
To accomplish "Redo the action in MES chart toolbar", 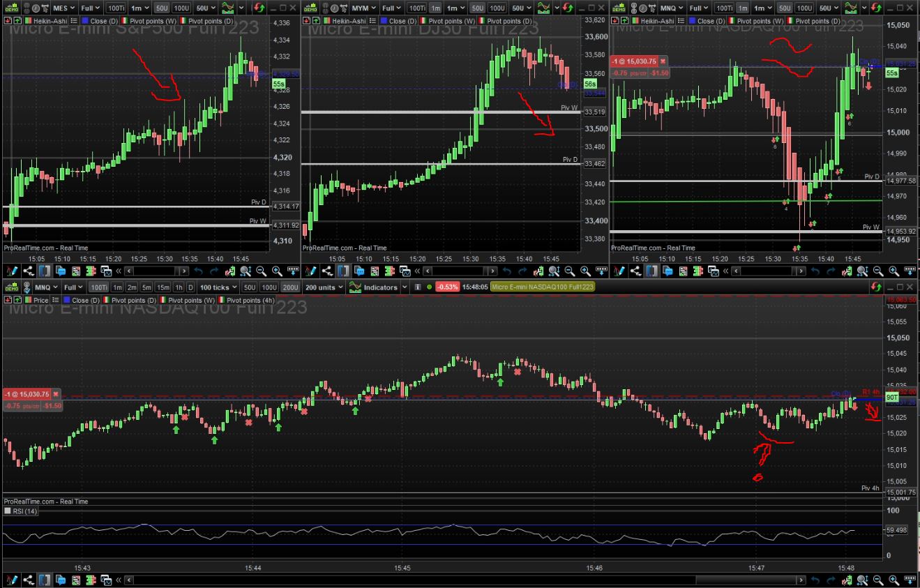I will (214, 271).
